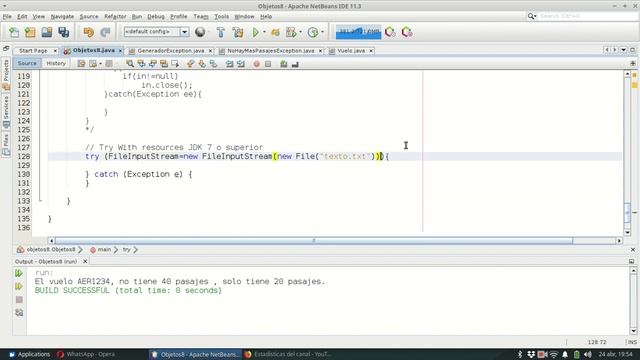The image size is (640, 360).
Task: Click the first profiler snapshot icon after memory bar
Action: (390, 32)
